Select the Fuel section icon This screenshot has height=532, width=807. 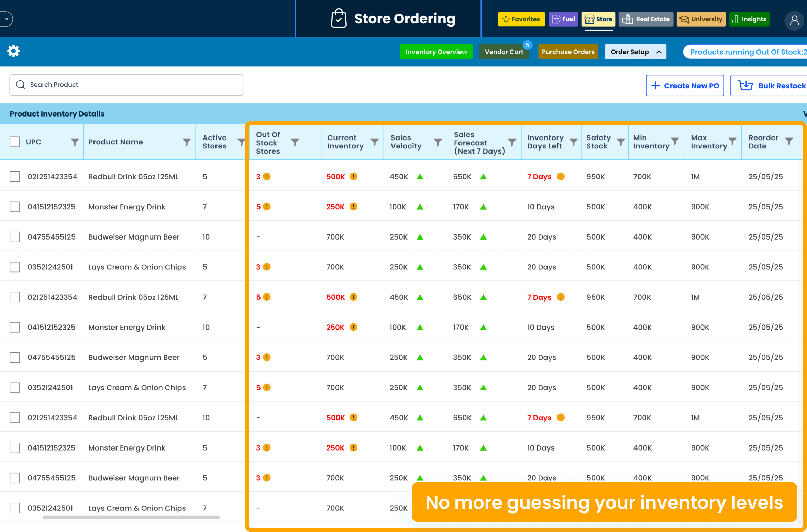point(556,19)
